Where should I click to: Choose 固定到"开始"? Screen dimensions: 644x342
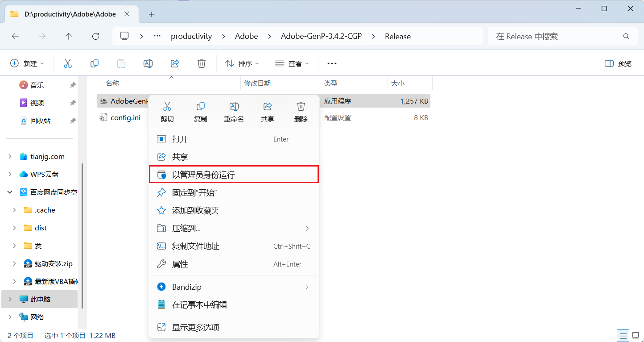pyautogui.click(x=234, y=192)
